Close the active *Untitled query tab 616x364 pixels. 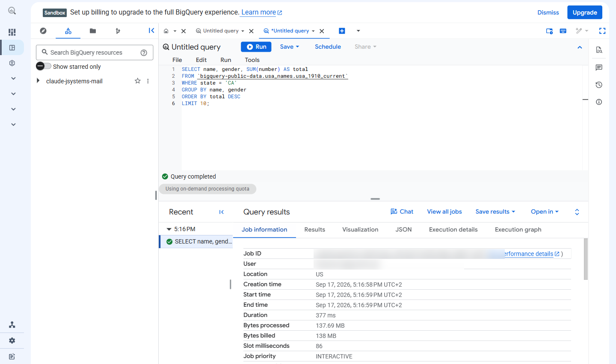pyautogui.click(x=322, y=31)
